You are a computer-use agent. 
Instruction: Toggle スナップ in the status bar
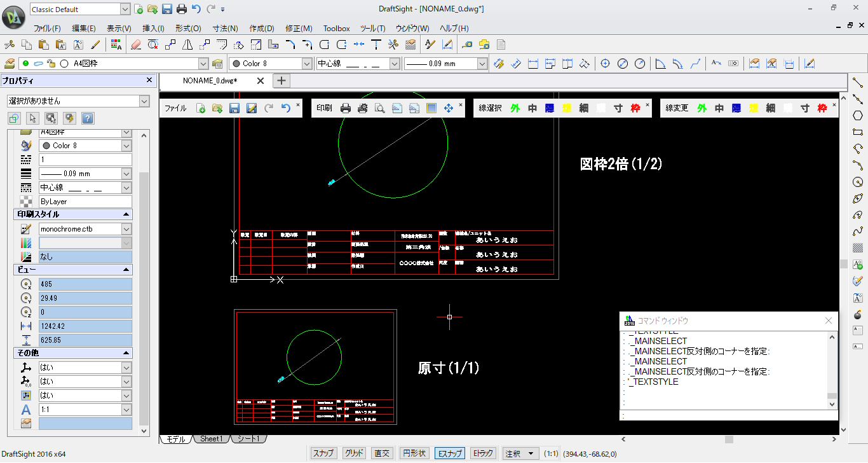tap(323, 453)
